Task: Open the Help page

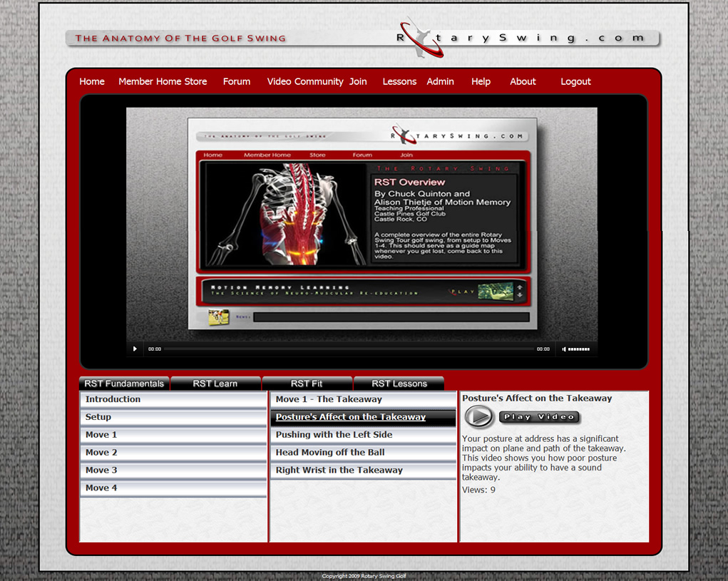Action: [x=481, y=82]
